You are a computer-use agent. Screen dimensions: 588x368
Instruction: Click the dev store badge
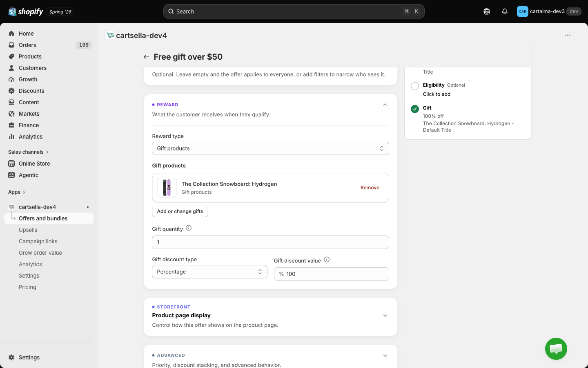[x=574, y=11]
